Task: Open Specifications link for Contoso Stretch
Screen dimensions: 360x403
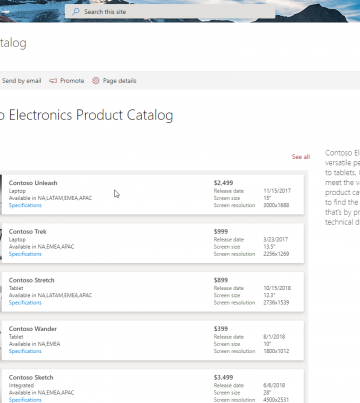Action: [25, 303]
